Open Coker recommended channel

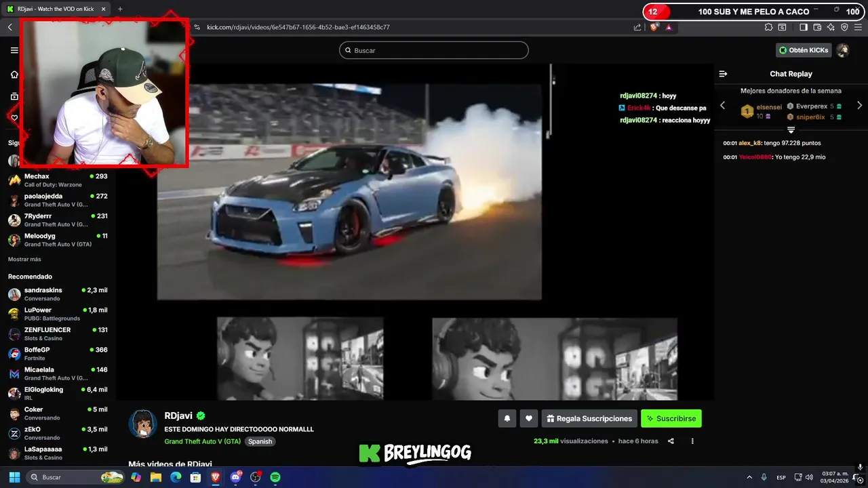(58, 413)
